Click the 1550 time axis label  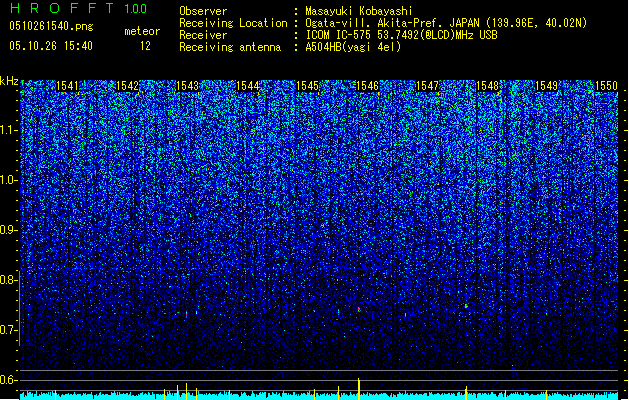(x=606, y=86)
